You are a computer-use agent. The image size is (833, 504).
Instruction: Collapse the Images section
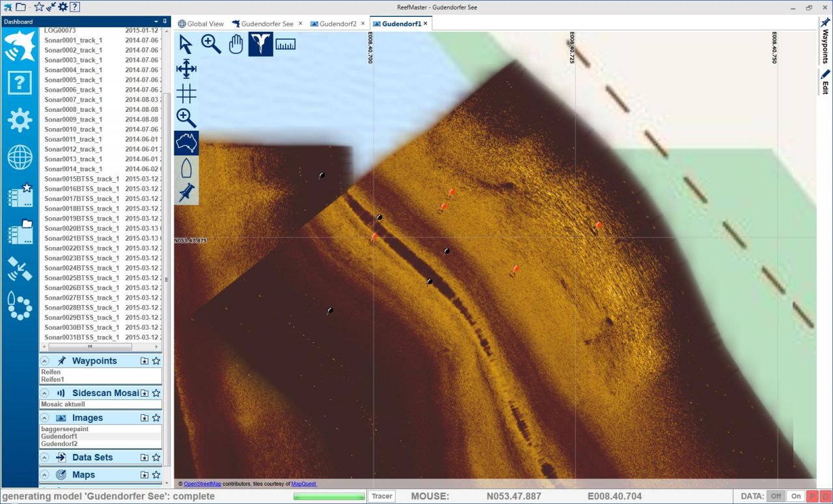(x=44, y=418)
